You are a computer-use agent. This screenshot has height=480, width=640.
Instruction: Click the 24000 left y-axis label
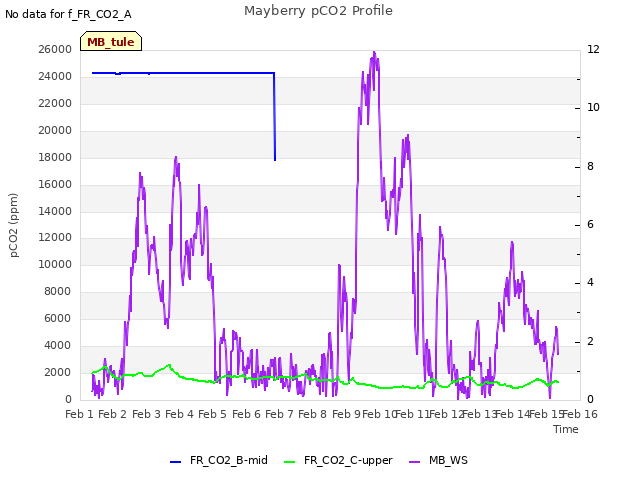[x=55, y=76]
